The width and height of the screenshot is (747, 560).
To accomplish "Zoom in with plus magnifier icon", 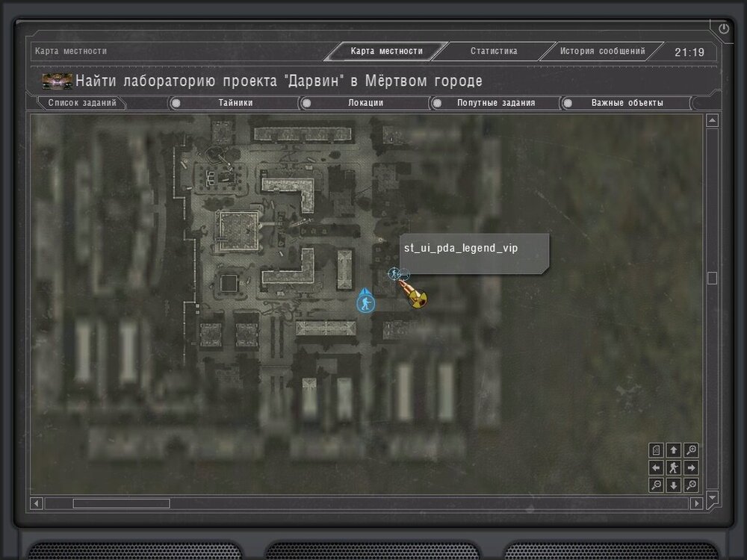I will (691, 450).
